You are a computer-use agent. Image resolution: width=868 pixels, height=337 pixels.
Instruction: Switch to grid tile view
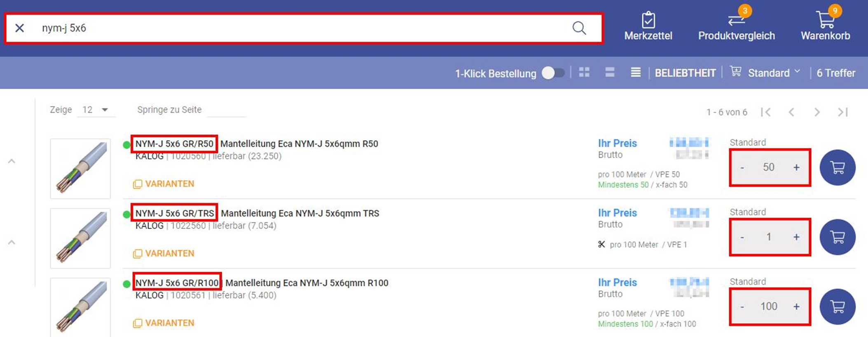click(x=584, y=72)
